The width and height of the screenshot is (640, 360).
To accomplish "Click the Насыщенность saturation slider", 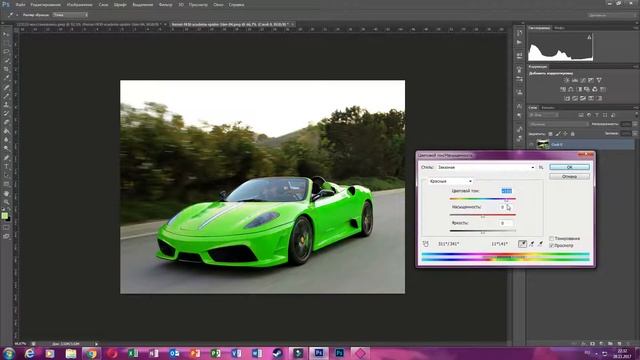I will point(483,215).
